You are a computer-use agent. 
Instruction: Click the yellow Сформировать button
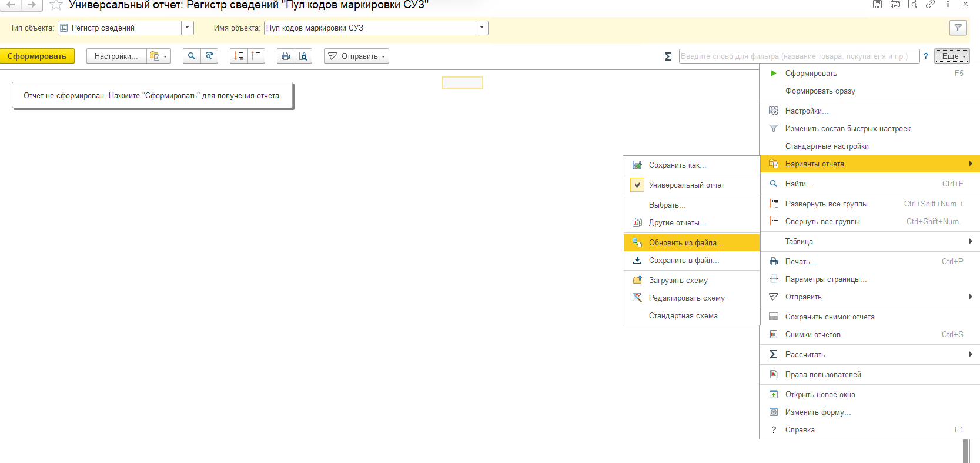37,56
